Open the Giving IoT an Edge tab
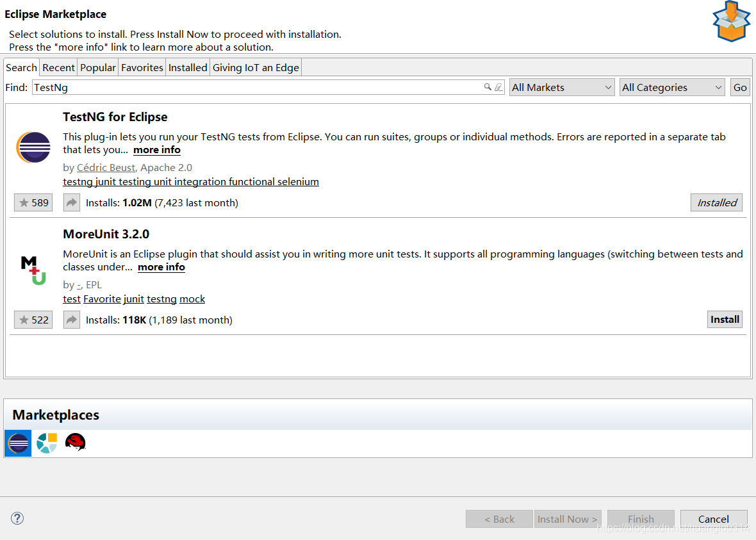This screenshot has height=540, width=756. 256,67
